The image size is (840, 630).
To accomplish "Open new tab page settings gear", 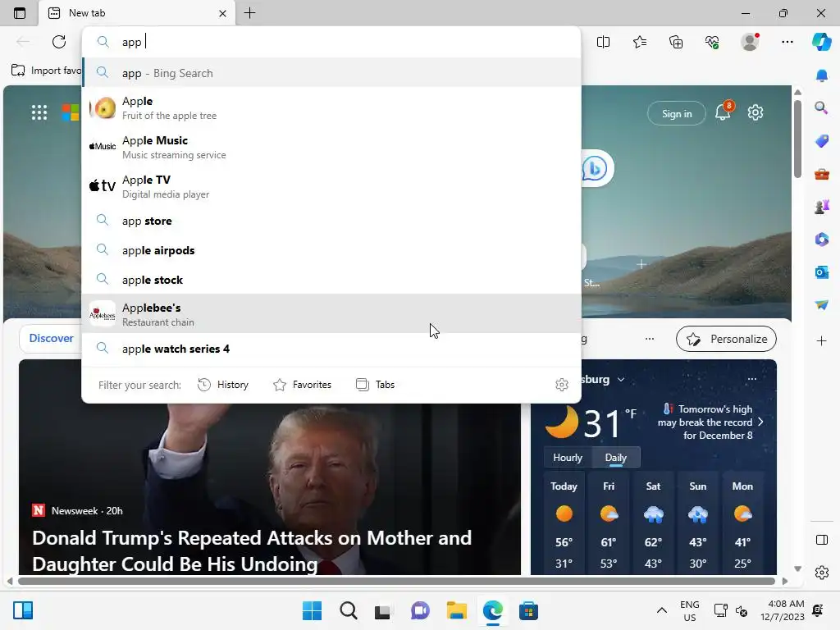I will pyautogui.click(x=756, y=112).
